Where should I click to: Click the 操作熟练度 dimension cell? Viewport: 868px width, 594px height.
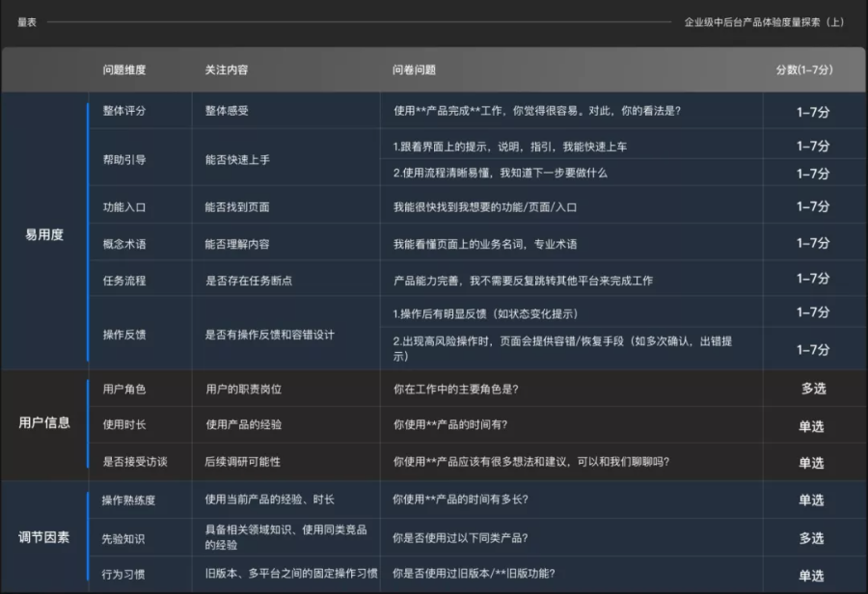tap(128, 499)
